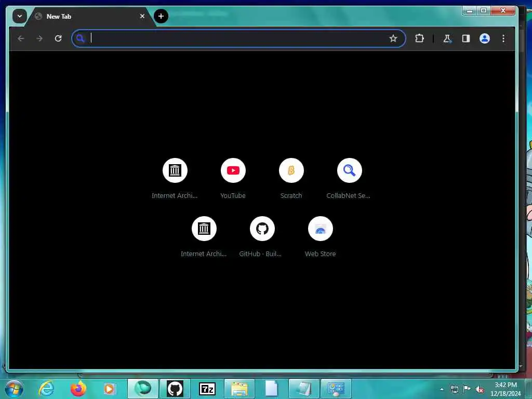Switch to the green browser taskbar button
The width and height of the screenshot is (532, 399).
tap(143, 389)
